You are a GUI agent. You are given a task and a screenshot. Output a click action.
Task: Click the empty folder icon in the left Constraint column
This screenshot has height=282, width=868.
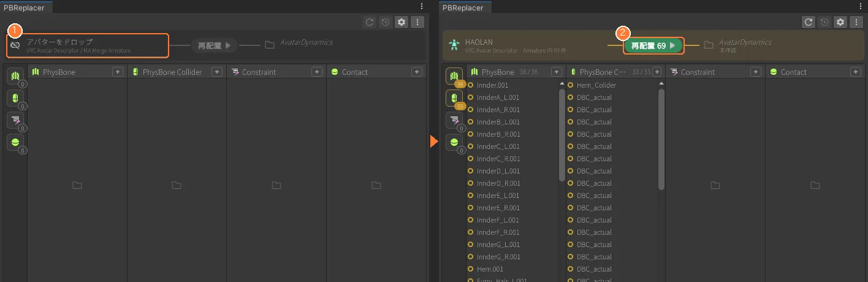click(x=276, y=185)
